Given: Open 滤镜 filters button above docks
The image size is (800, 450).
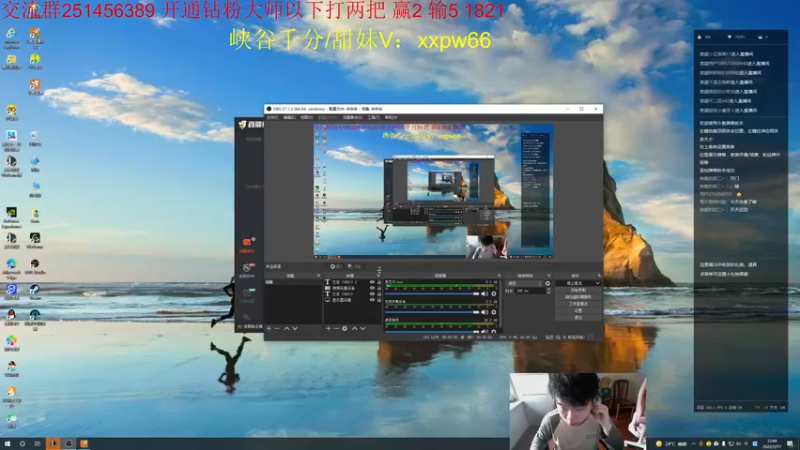Looking at the screenshot, I should tap(354, 266).
